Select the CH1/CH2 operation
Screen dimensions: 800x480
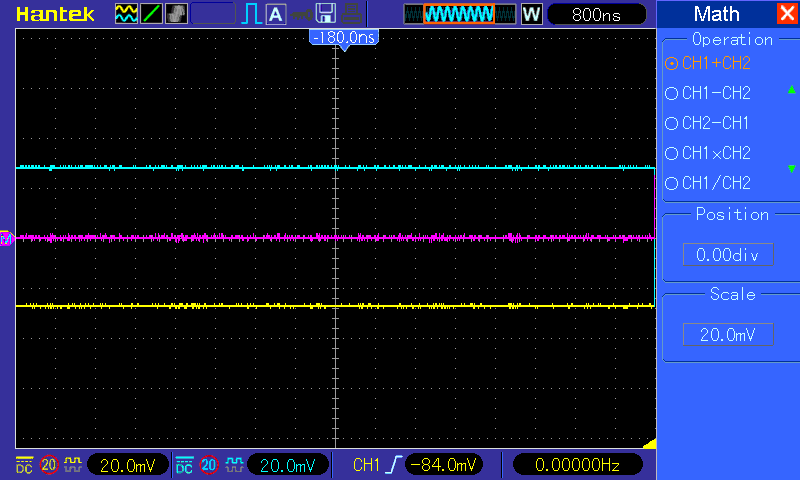pos(708,183)
